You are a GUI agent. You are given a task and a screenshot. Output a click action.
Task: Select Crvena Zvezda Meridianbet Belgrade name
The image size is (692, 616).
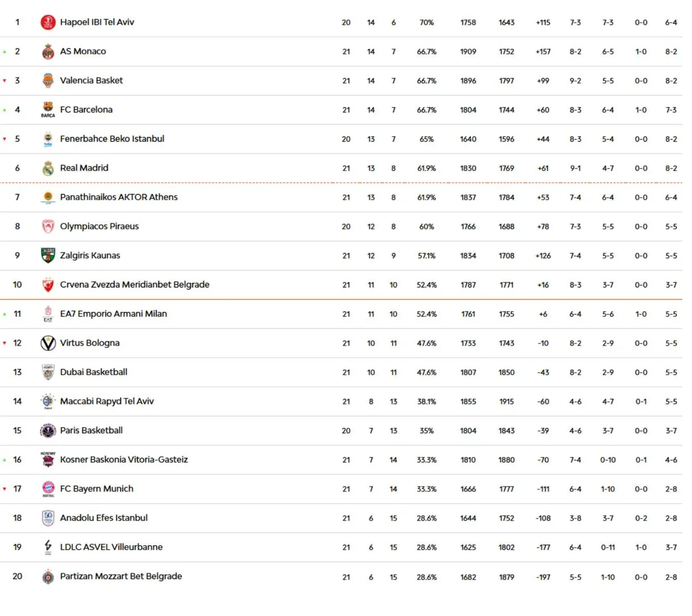(134, 285)
